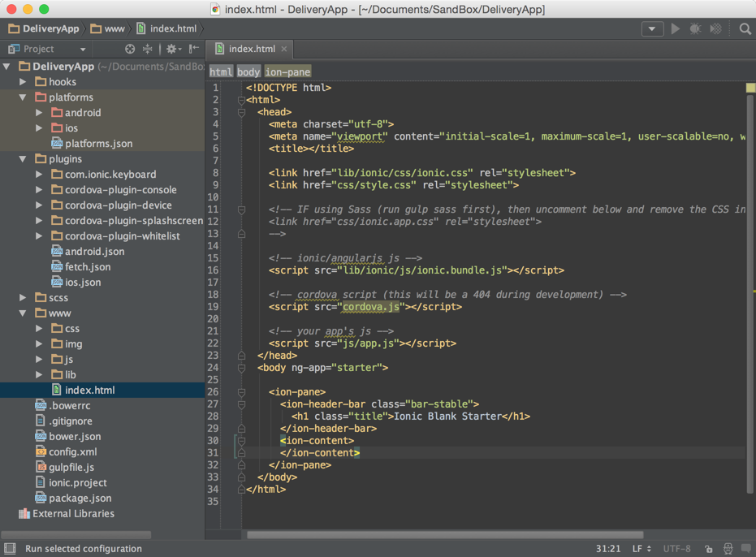This screenshot has height=557, width=756.
Task: Click the platforms.json file icon
Action: tap(57, 143)
